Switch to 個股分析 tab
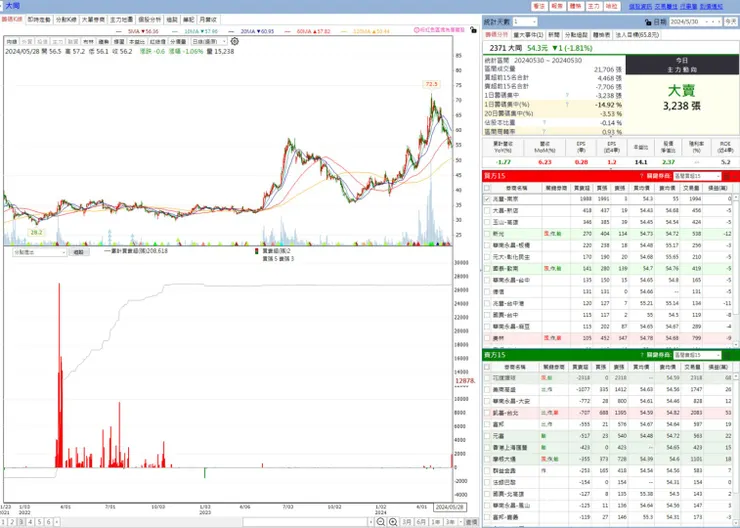 (149, 20)
